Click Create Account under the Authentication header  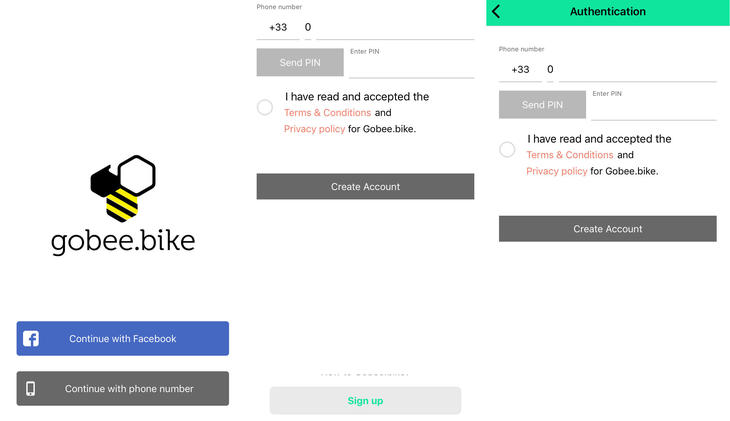point(608,229)
